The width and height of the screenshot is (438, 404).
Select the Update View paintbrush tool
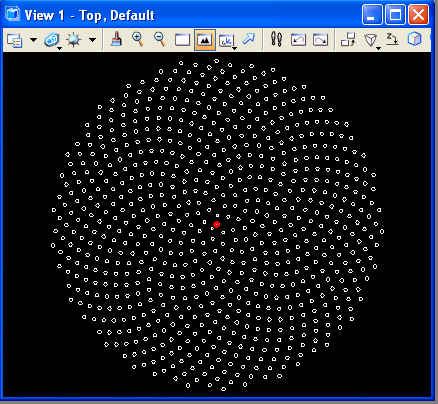(x=116, y=39)
